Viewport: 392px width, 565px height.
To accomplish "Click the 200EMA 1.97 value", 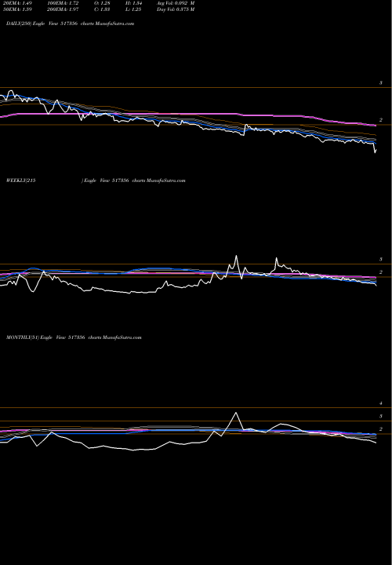I will pyautogui.click(x=63, y=9).
